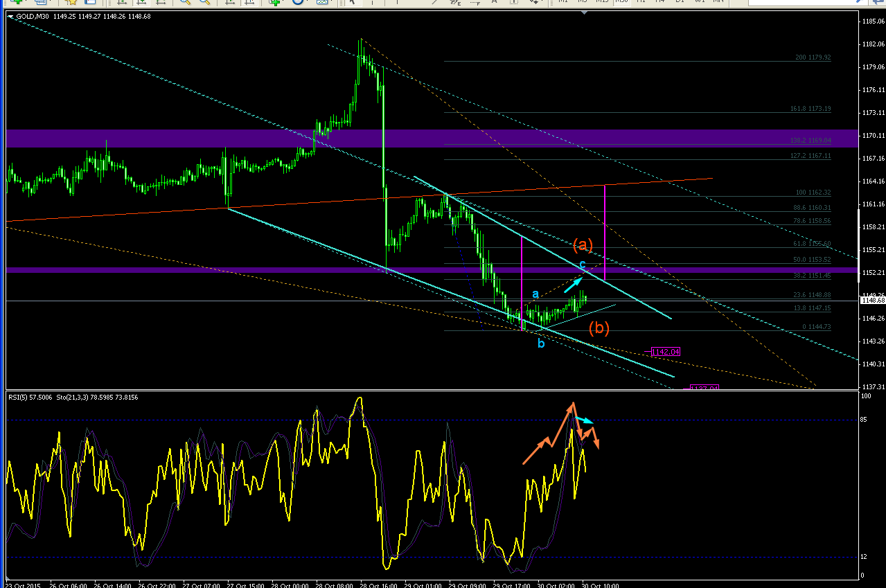Click the blue lowercase c wave label
Screen dimensions: 886x588
tap(583, 265)
